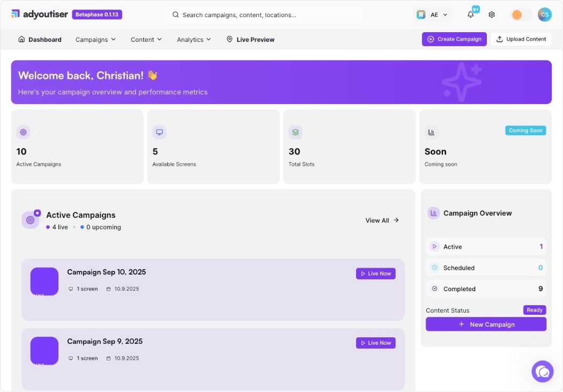
Task: Open the AE workspace selector
Action: pos(433,15)
